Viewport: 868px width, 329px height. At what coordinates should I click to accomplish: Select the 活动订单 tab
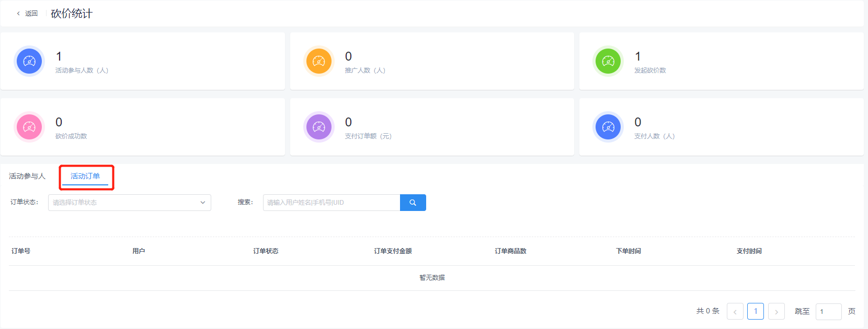click(x=85, y=177)
